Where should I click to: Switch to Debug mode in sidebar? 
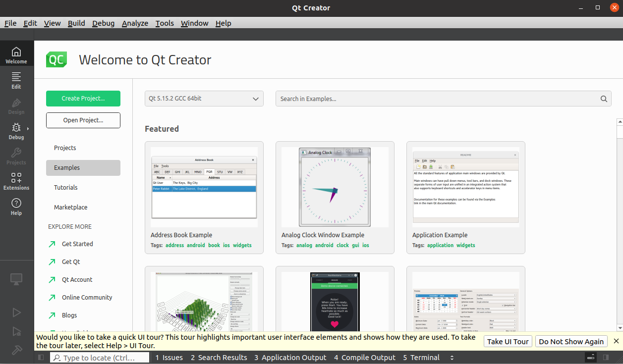click(16, 130)
